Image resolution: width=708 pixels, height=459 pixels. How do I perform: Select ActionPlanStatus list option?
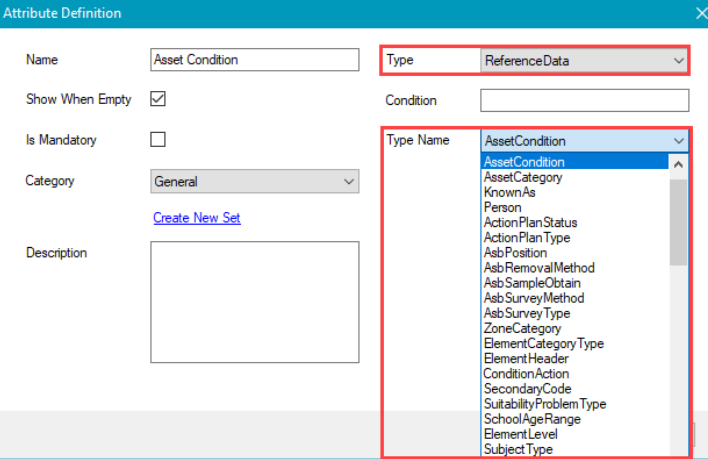point(530,222)
